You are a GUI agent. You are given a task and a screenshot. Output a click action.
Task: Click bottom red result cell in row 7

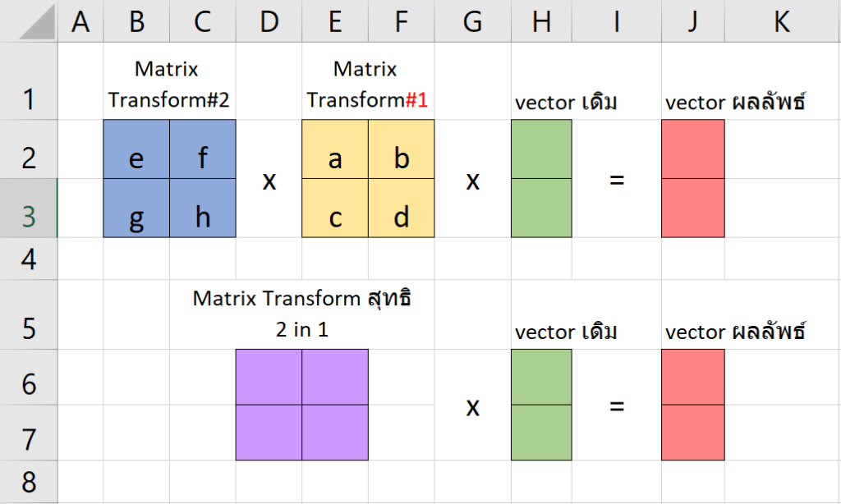point(693,433)
